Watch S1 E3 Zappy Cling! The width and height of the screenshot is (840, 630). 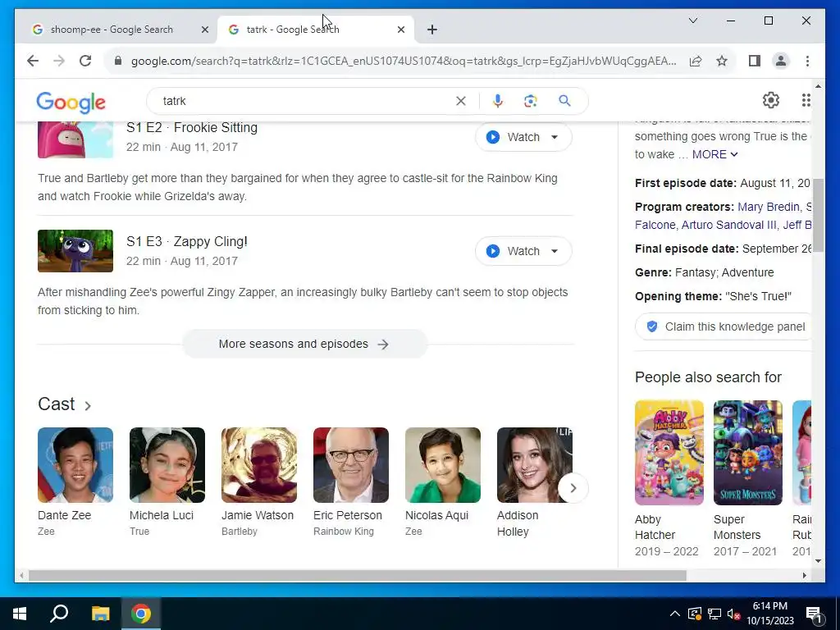(514, 251)
